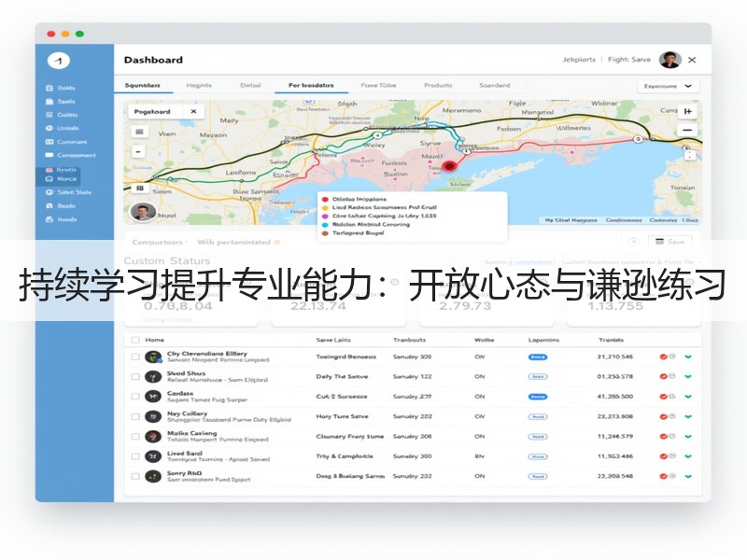Image resolution: width=747 pixels, height=560 pixels.
Task: Switch to the Fer leodatirs tab
Action: 311,85
